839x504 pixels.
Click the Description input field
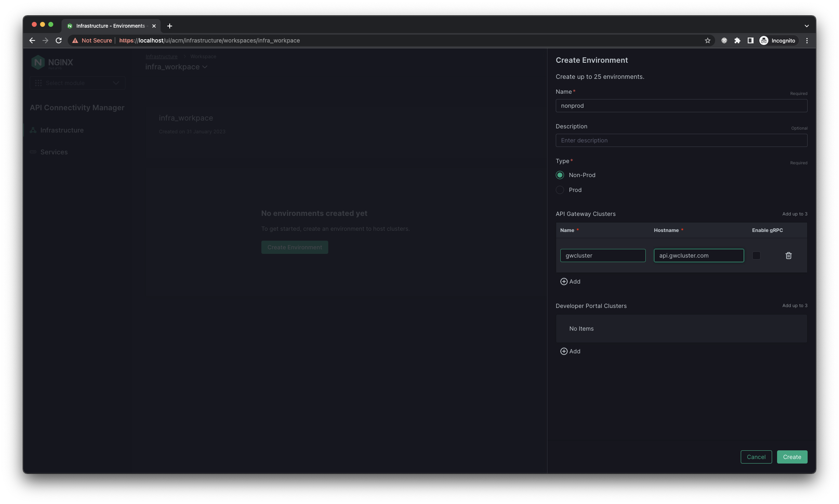[x=681, y=140]
